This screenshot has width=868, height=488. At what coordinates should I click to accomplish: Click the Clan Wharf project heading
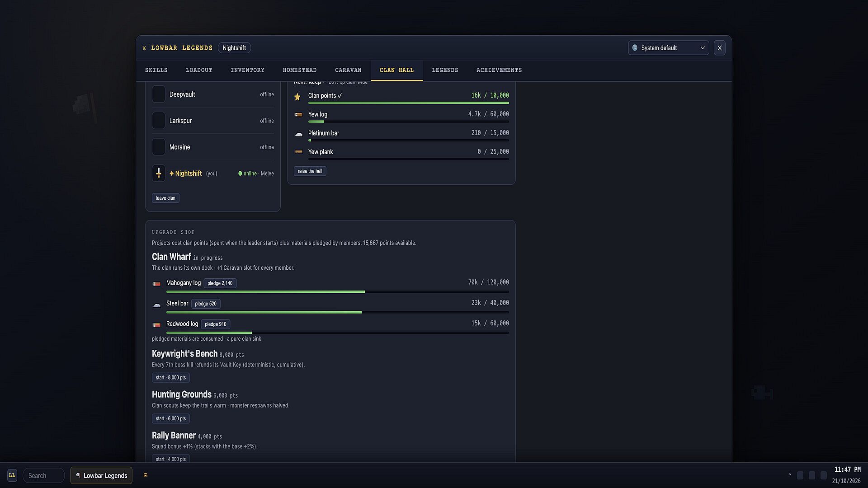tap(171, 257)
